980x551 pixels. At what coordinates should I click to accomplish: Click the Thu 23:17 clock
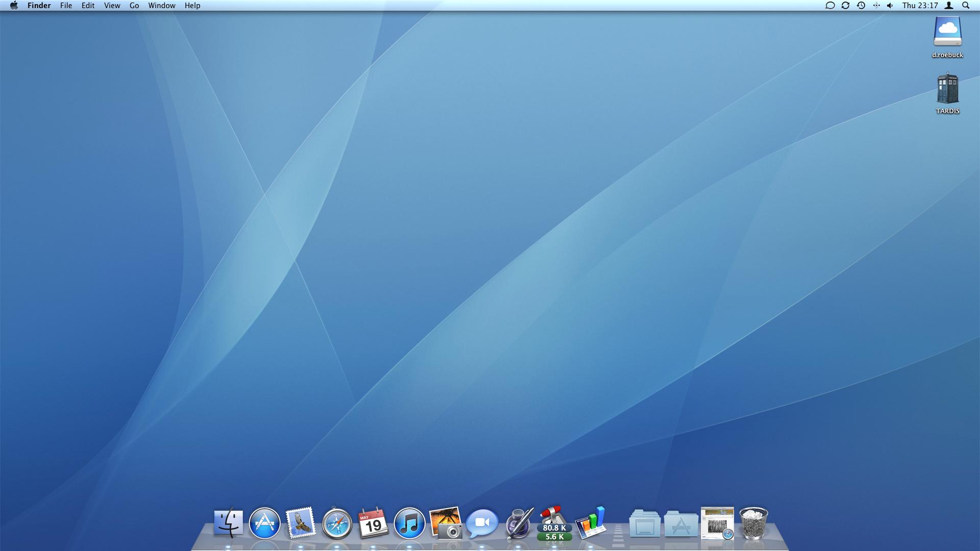[x=920, y=6]
